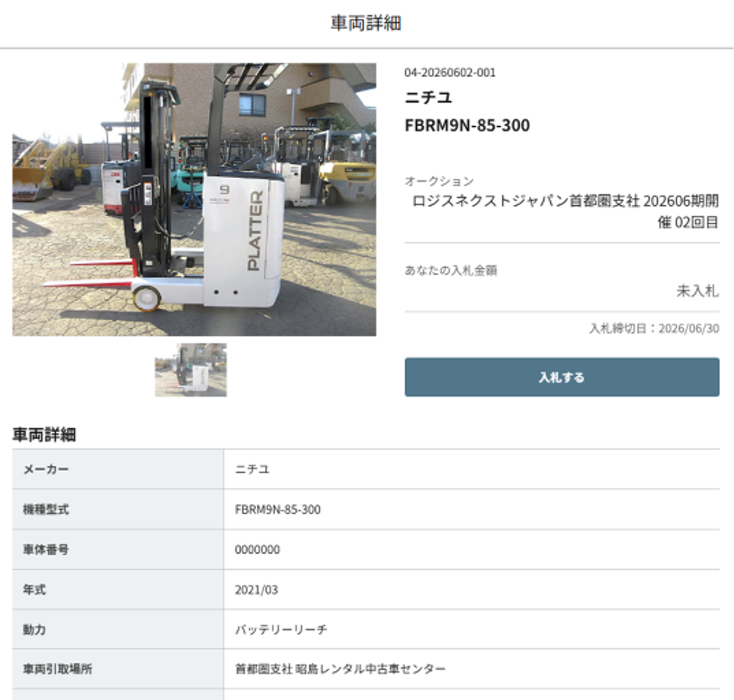Click the 車体番号 row label
Screen dimensions: 734x700
coord(46,550)
